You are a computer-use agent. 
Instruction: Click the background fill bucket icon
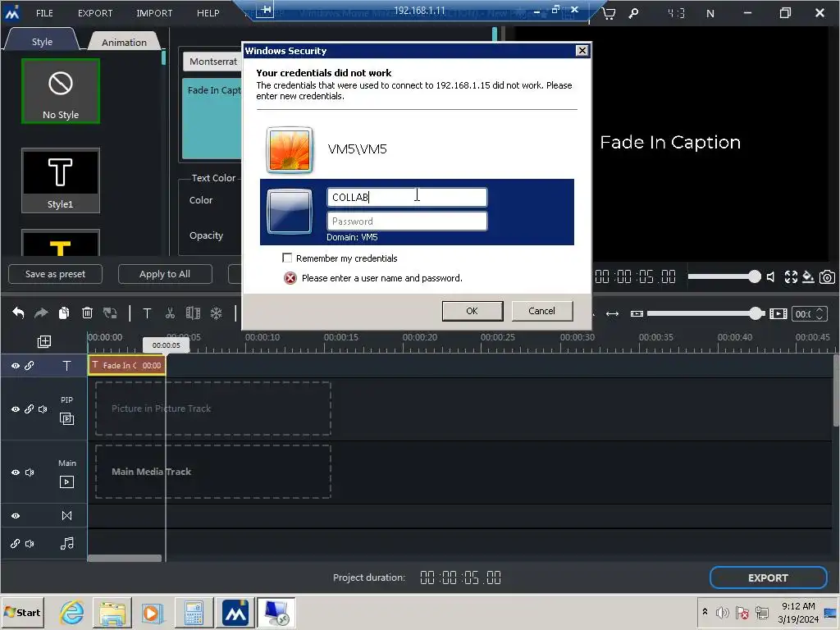(x=808, y=277)
